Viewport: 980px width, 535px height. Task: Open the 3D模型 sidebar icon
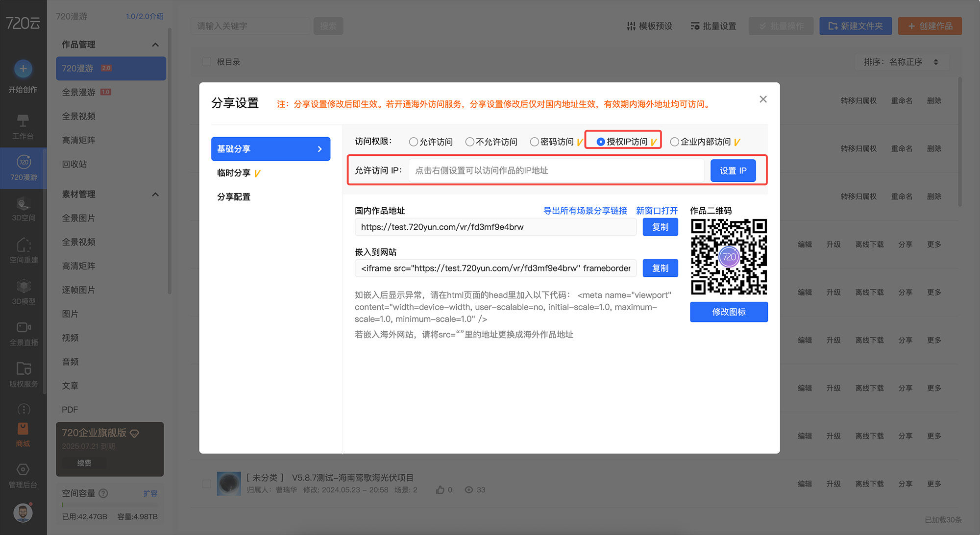(x=23, y=287)
